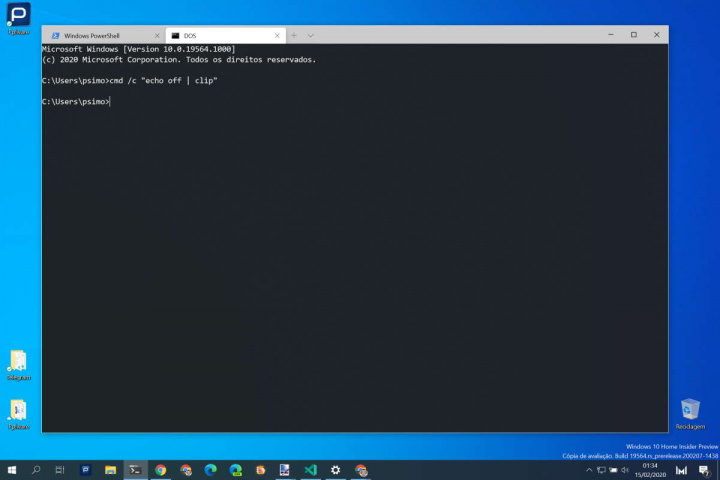The image size is (720, 480).
Task: Close the DOS tab
Action: pyautogui.click(x=277, y=35)
